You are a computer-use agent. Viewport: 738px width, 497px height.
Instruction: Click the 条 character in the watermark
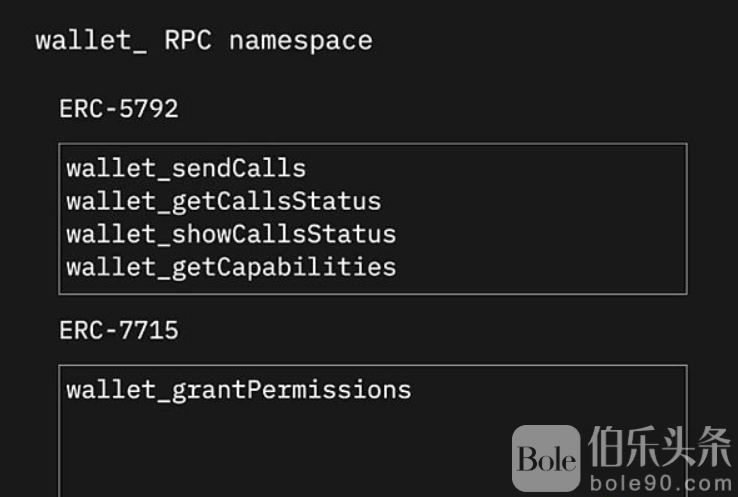tap(714, 447)
